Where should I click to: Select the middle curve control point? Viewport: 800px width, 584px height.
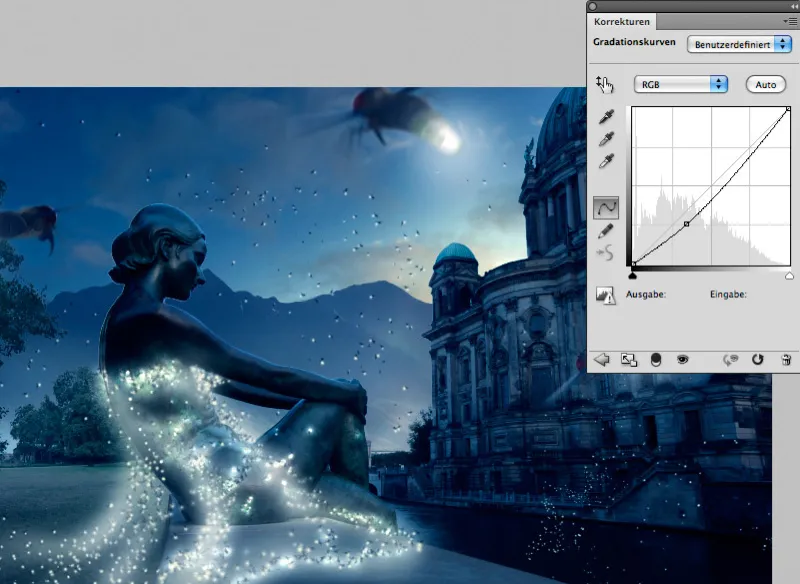point(686,224)
